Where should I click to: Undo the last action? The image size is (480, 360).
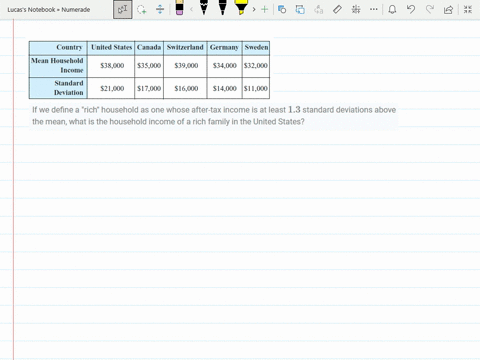pyautogui.click(x=411, y=9)
